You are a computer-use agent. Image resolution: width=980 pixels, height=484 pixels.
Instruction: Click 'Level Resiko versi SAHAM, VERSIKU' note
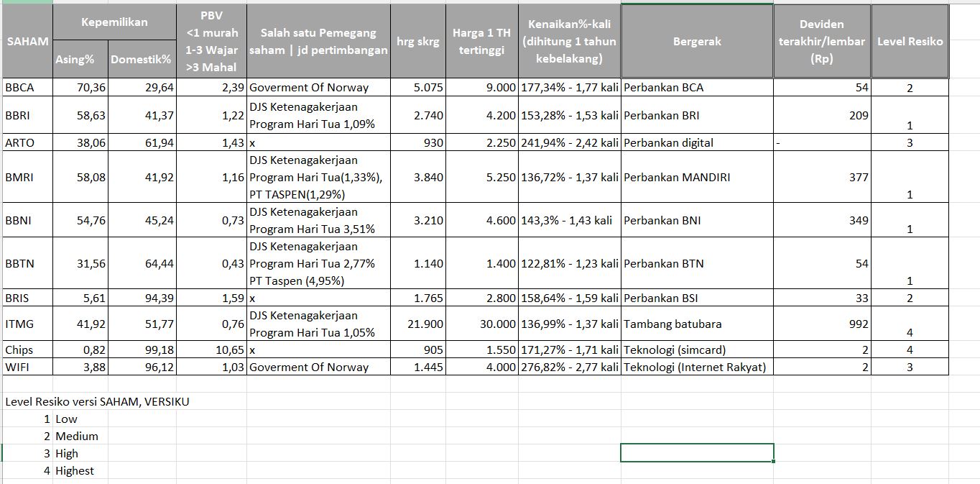97,401
